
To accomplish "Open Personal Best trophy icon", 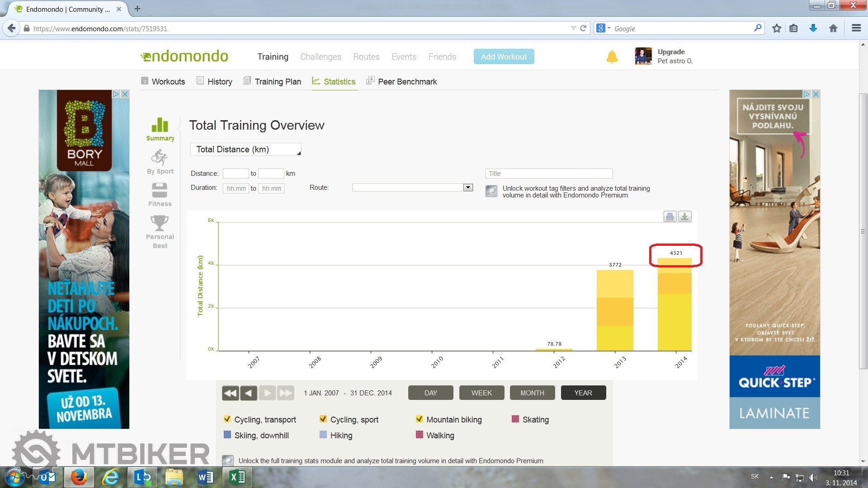I will (160, 223).
